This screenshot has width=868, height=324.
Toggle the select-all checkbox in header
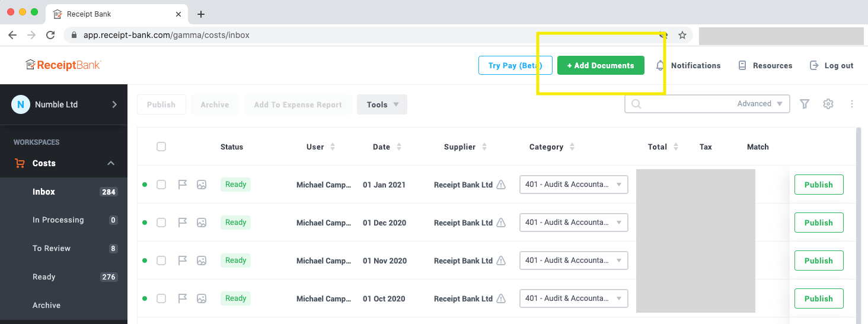[161, 147]
